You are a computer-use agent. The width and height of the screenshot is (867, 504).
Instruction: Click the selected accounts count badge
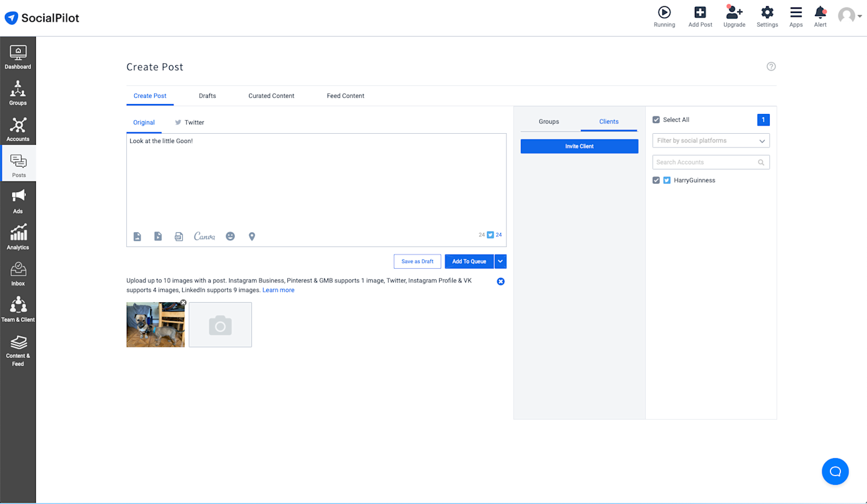(x=764, y=120)
